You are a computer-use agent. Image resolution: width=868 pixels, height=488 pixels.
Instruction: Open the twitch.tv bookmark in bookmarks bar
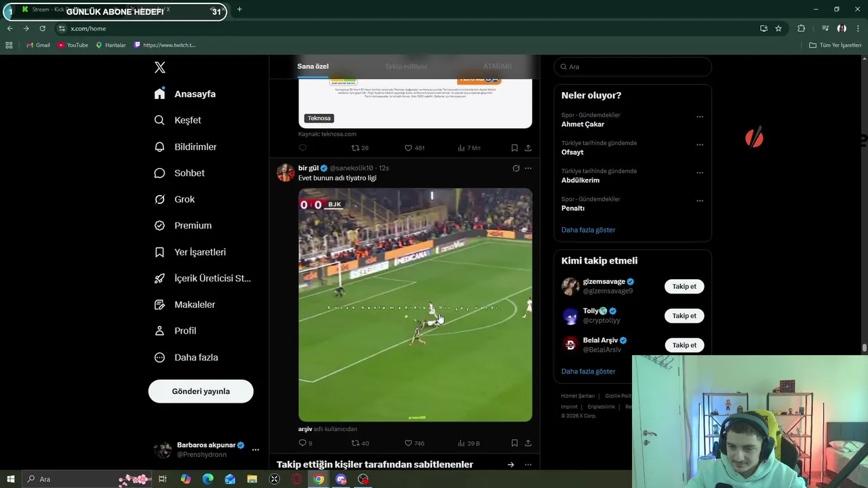click(165, 45)
